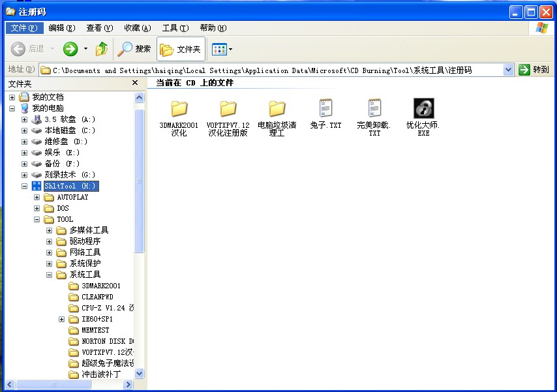Expand the 3.5 软盘 (A:) node
The height and width of the screenshot is (392, 557).
coord(25,119)
